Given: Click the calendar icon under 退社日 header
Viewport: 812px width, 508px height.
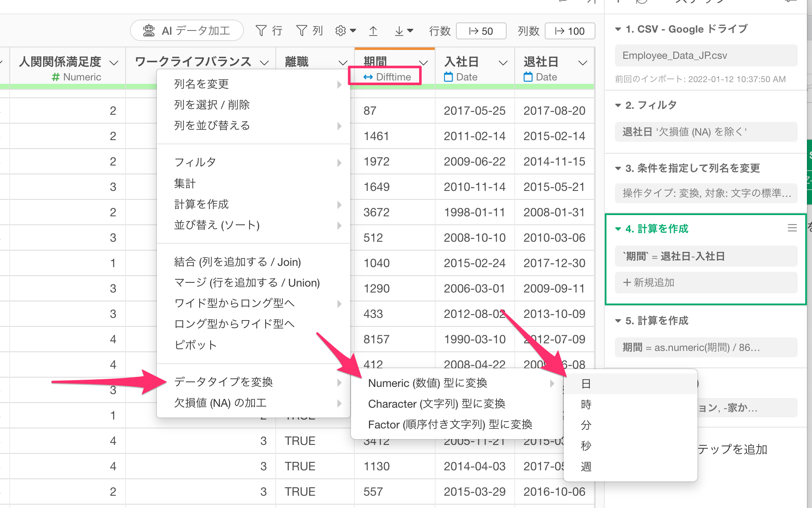Looking at the screenshot, I should click(x=528, y=77).
